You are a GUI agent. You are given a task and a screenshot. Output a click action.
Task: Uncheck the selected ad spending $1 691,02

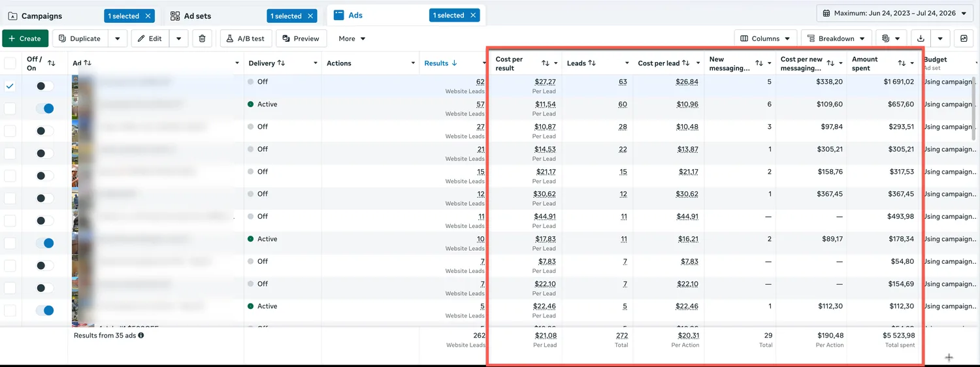10,86
